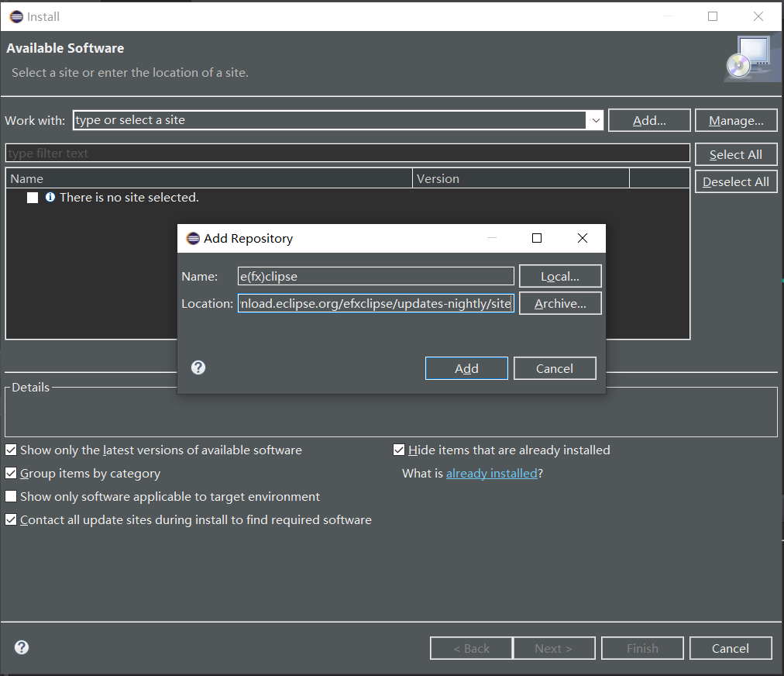Click the info icon beside no site selected
The height and width of the screenshot is (676, 784).
click(50, 197)
